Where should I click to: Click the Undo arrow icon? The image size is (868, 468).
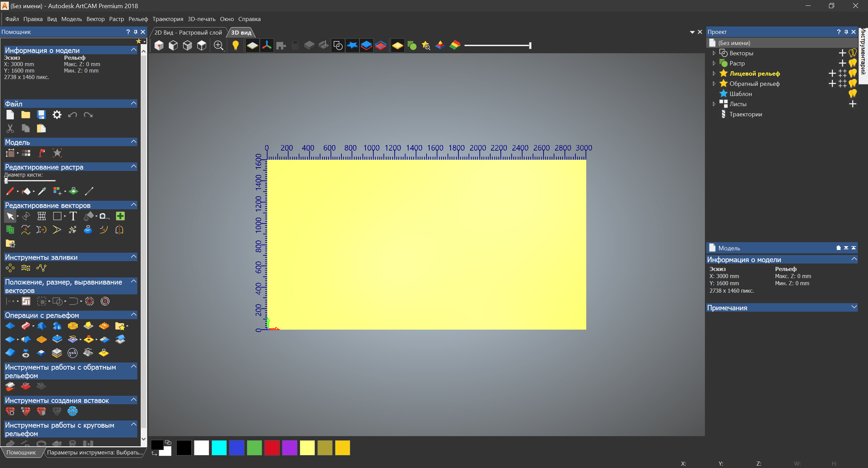(72, 115)
